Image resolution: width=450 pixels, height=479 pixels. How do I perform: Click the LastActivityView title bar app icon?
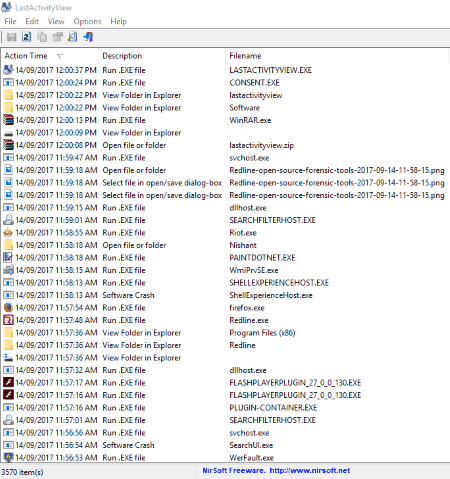point(7,7)
